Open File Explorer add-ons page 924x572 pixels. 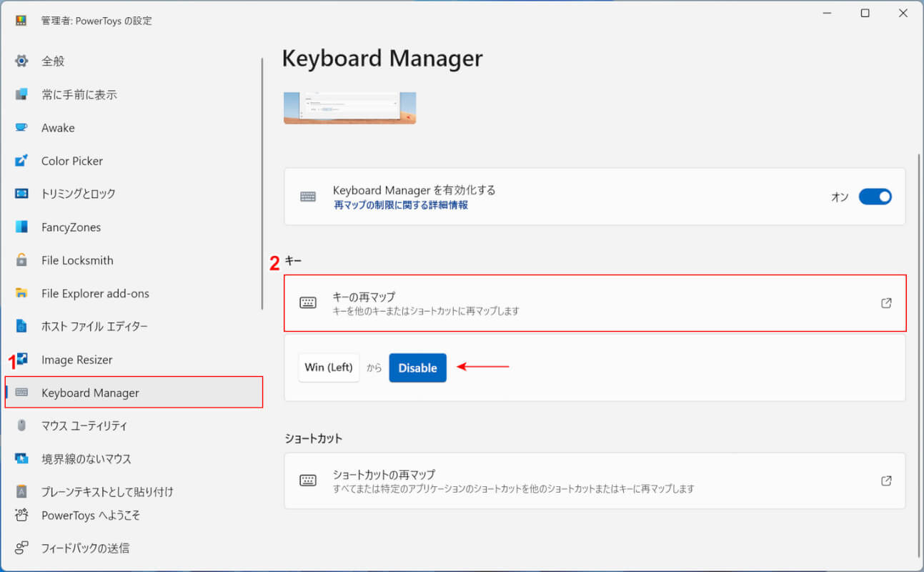[x=134, y=293]
